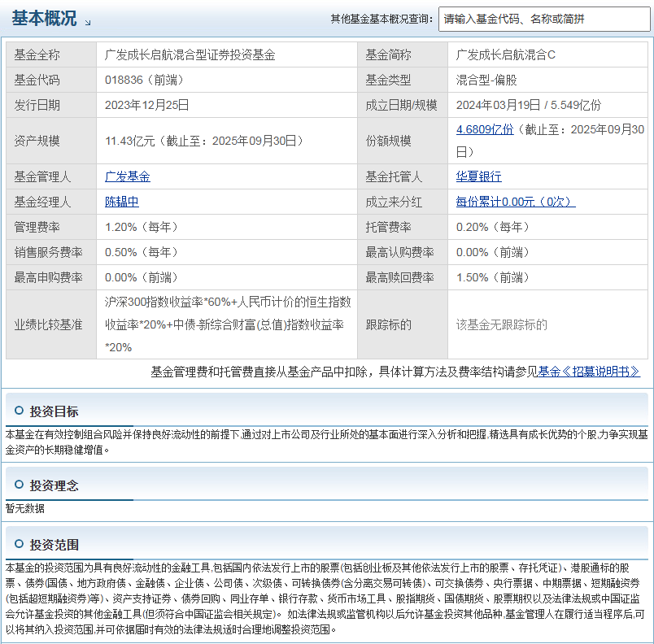Select the 暂无数据 text under 投资理念
This screenshot has height=644, width=654.
[x=25, y=508]
